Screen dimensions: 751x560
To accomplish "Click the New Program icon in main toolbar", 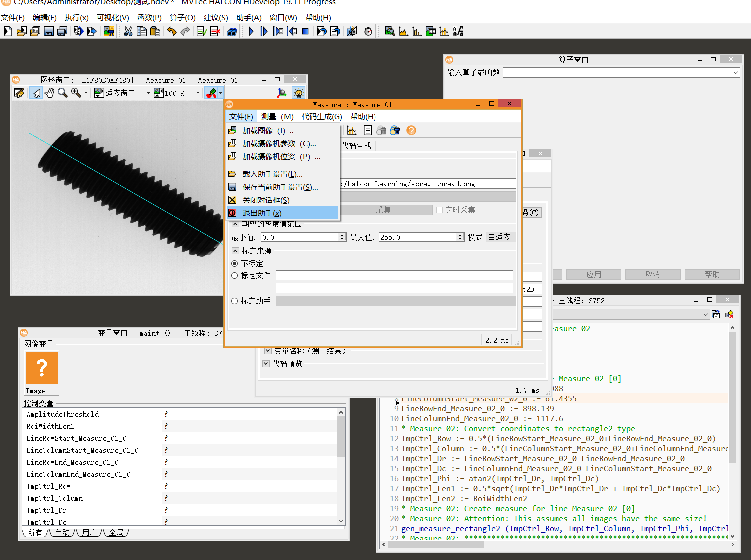I will pyautogui.click(x=8, y=31).
